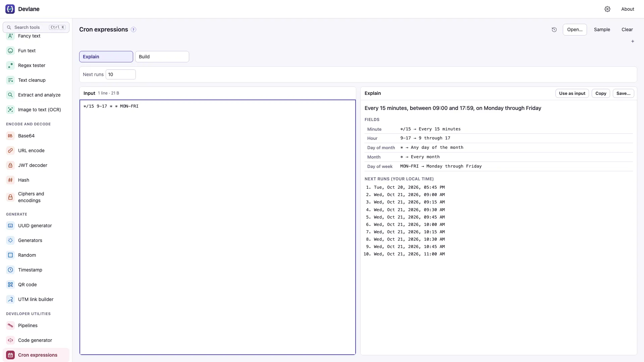644x362 pixels.
Task: Select the UUID generator icon
Action: point(10,226)
